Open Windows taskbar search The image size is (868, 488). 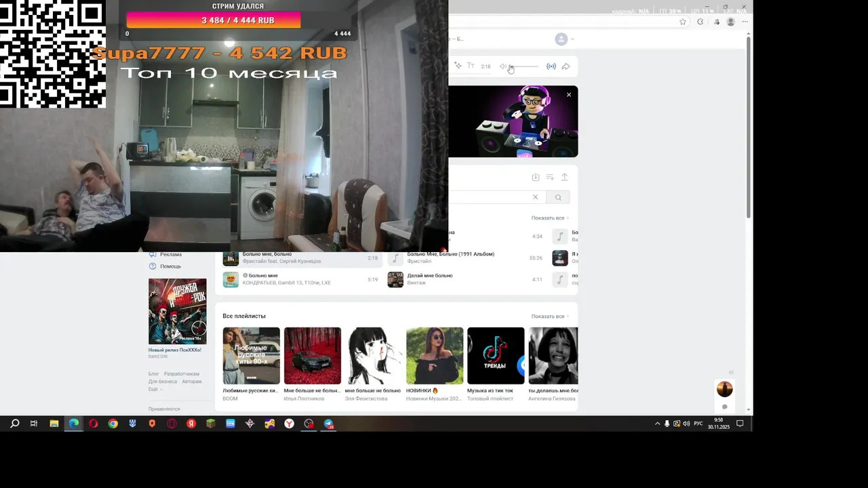point(15,424)
